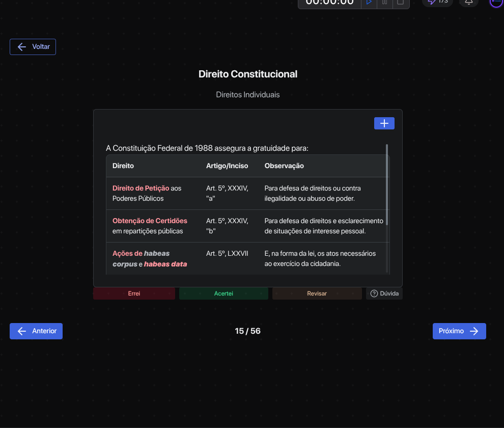Click the lightning streak counter
504x428 pixels.
tap(437, 2)
